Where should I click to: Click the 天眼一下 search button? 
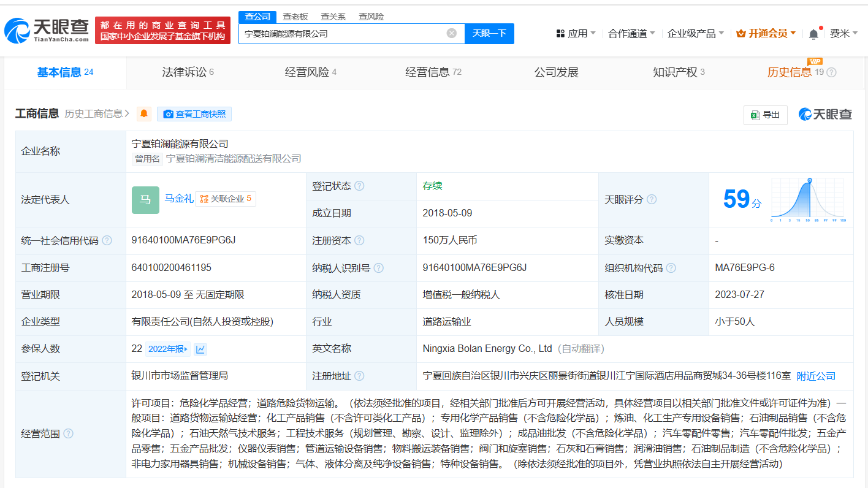click(489, 33)
